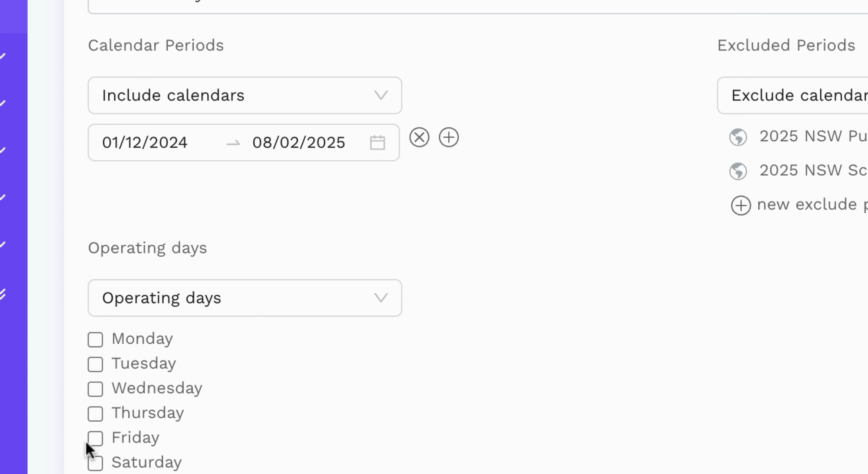Screen dimensions: 868x474
Task: Open the date picker calendar icon
Action: (x=377, y=143)
